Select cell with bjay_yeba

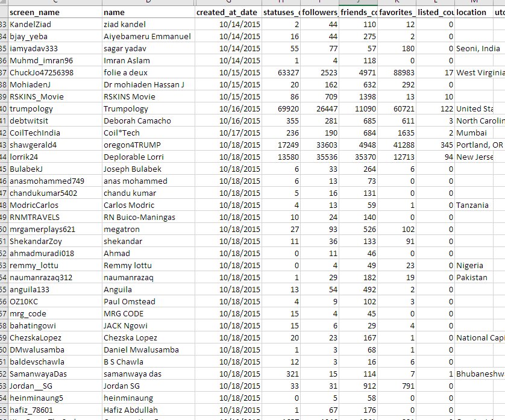(55, 36)
